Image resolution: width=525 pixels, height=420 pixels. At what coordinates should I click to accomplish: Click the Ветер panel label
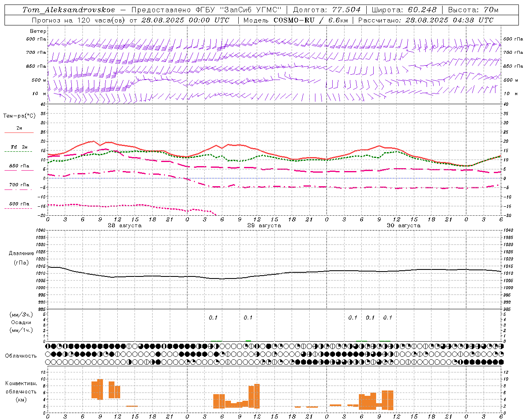coord(38,31)
